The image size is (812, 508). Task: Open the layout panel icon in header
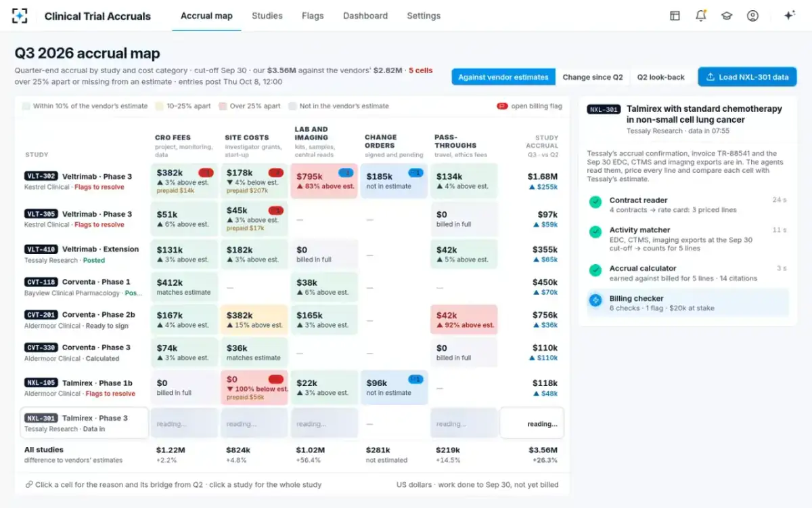pyautogui.click(x=675, y=16)
